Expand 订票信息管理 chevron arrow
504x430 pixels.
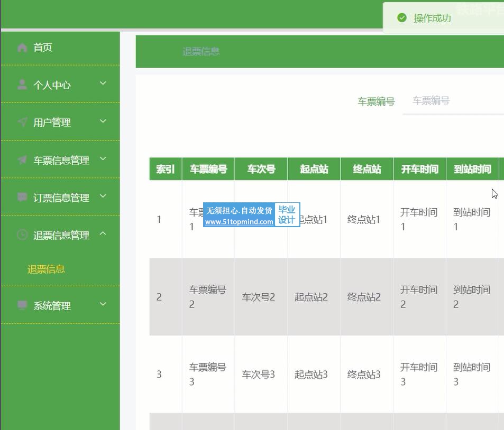(x=103, y=196)
